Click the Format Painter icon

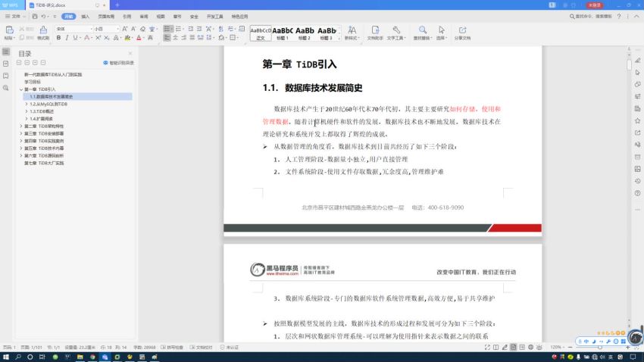(x=43, y=33)
